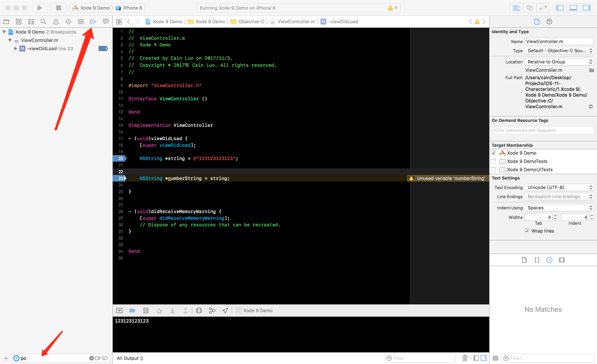Image resolution: width=597 pixels, height=364 pixels.
Task: Open the Find navigator magnifier icon
Action: (x=43, y=22)
